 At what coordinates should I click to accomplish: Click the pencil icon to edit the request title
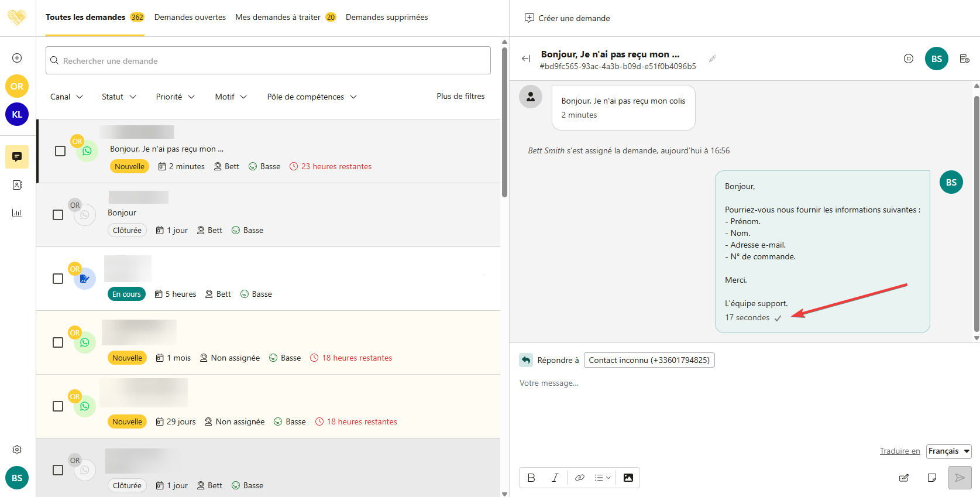pos(712,59)
